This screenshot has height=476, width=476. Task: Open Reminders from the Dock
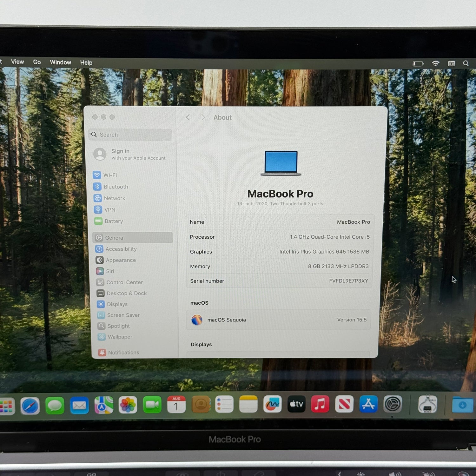click(x=224, y=404)
